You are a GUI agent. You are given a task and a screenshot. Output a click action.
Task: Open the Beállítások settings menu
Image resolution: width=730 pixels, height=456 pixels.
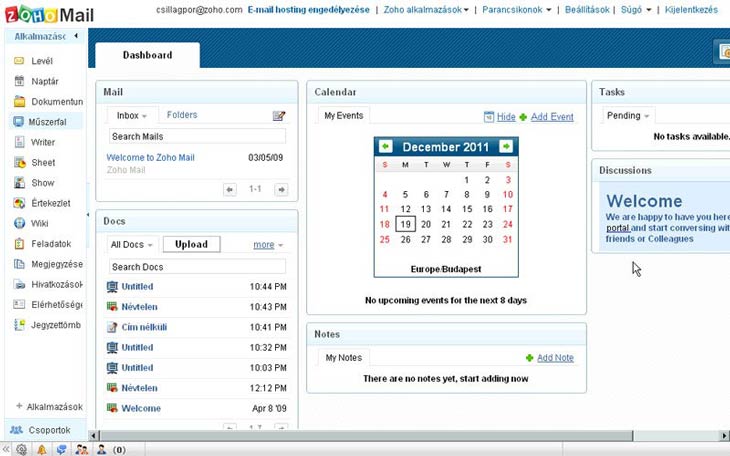point(587,9)
